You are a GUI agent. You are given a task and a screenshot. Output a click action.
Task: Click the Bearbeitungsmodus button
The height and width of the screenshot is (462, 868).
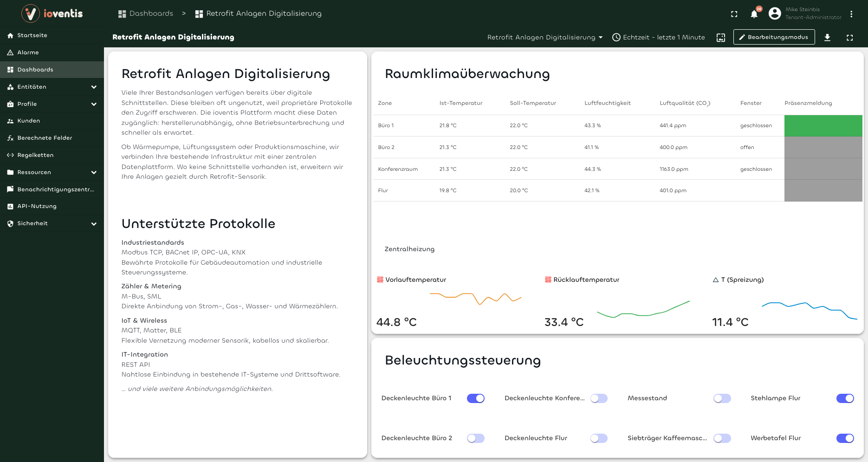[773, 37]
